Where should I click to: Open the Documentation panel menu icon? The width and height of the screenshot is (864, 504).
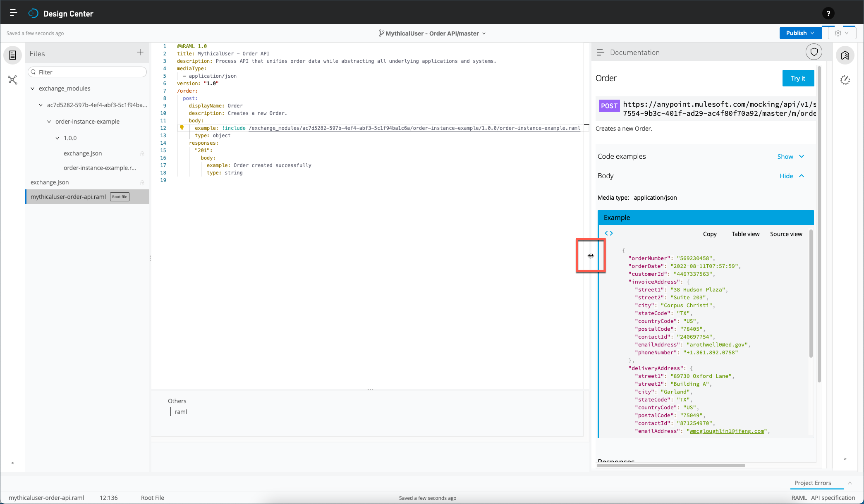tap(601, 53)
